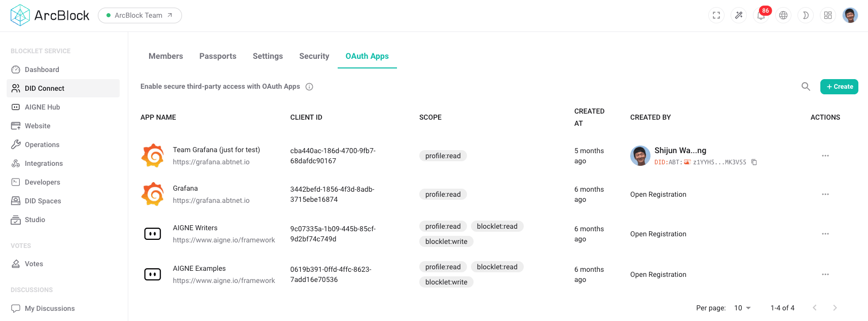Open the ArcBlock Team link
868x321 pixels.
point(140,15)
